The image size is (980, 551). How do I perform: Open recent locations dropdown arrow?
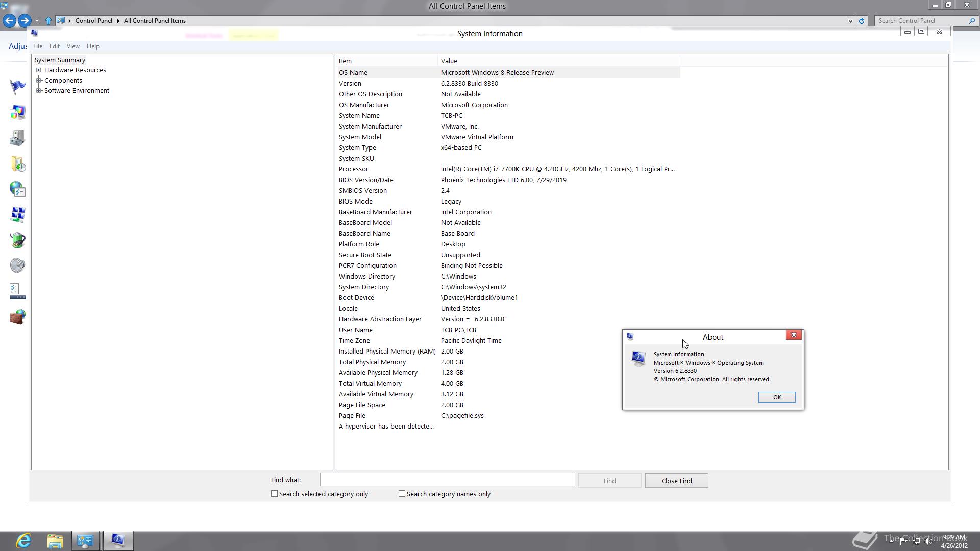pos(37,21)
